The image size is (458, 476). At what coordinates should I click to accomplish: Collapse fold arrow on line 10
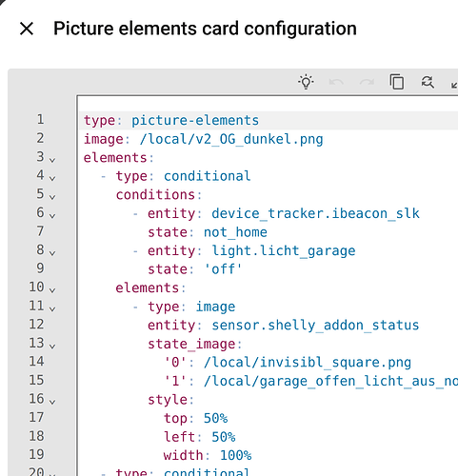click(x=52, y=290)
